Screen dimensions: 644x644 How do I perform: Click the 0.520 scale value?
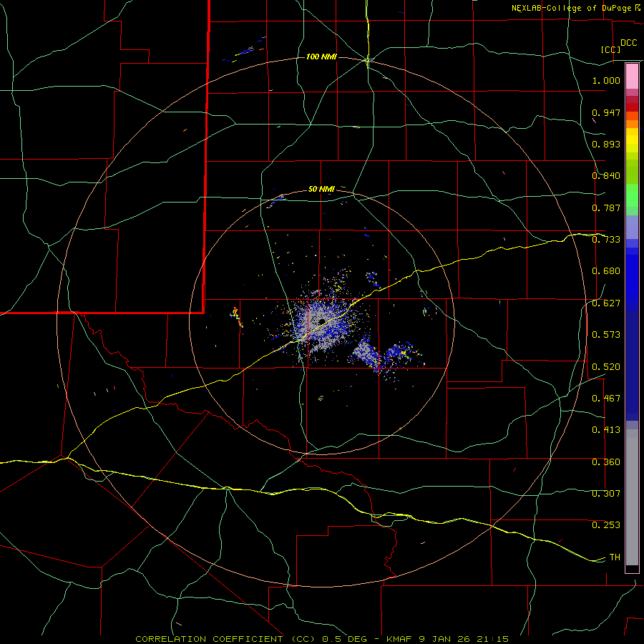pos(606,367)
